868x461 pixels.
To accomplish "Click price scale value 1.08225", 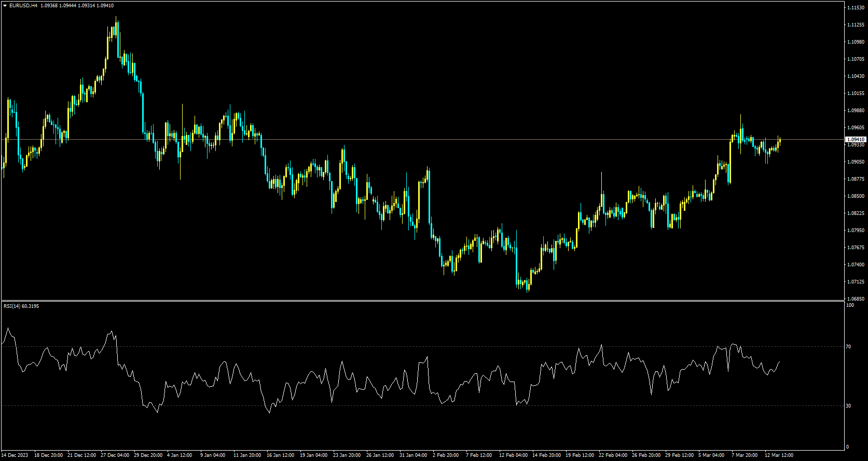I will tap(856, 213).
